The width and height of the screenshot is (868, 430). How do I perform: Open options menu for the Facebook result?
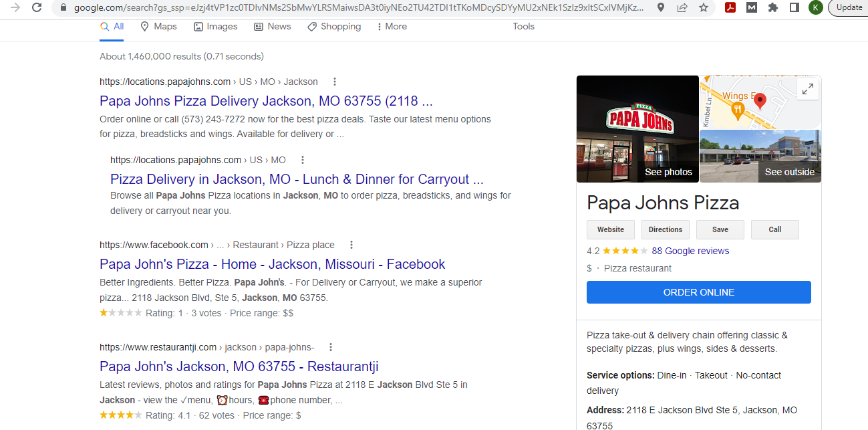pyautogui.click(x=351, y=245)
